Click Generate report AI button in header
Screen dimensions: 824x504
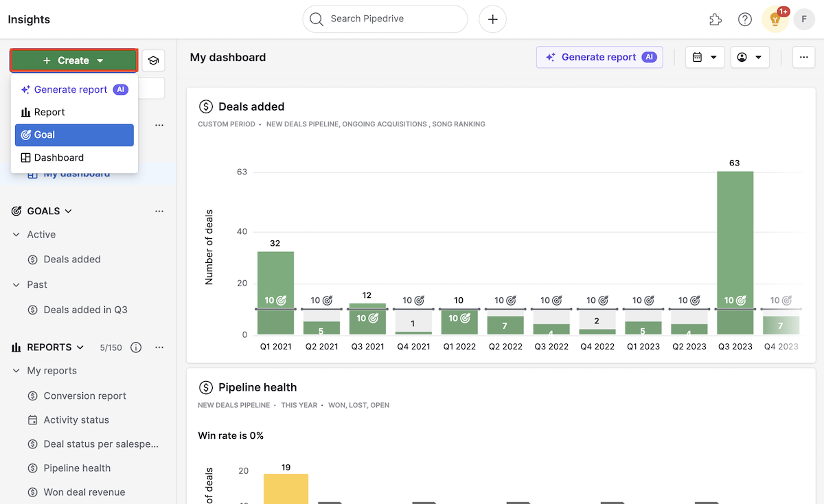[599, 57]
